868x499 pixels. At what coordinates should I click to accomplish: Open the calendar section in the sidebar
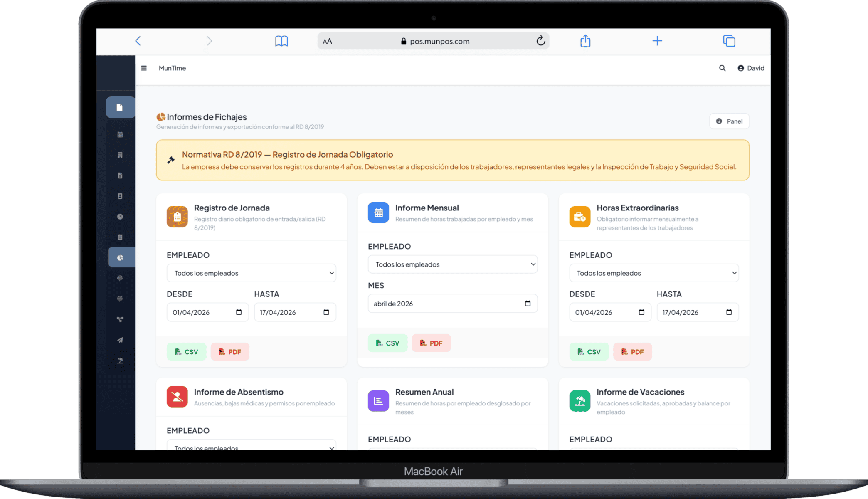pos(120,134)
